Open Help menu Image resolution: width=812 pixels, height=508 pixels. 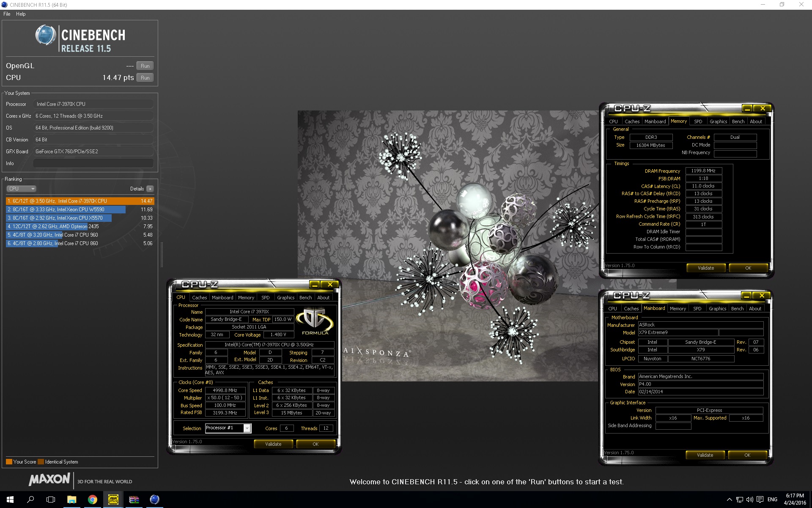[21, 14]
